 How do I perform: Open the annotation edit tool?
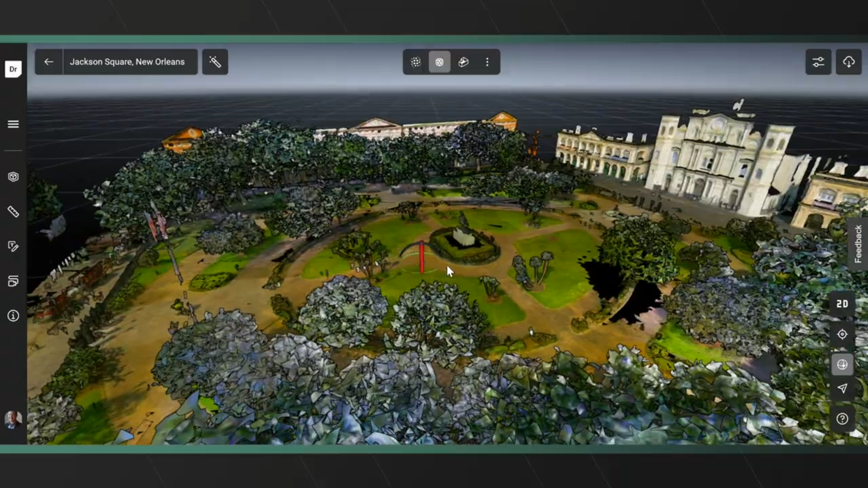click(13, 246)
